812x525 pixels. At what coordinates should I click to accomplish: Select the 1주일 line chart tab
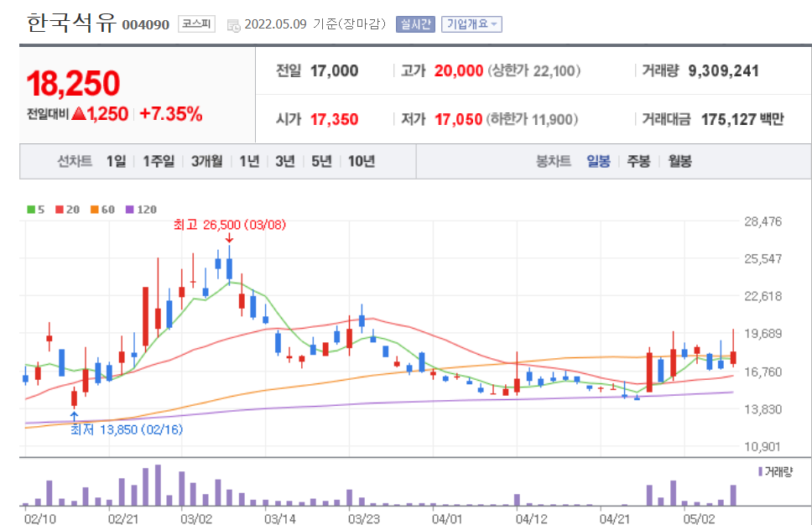(159, 162)
